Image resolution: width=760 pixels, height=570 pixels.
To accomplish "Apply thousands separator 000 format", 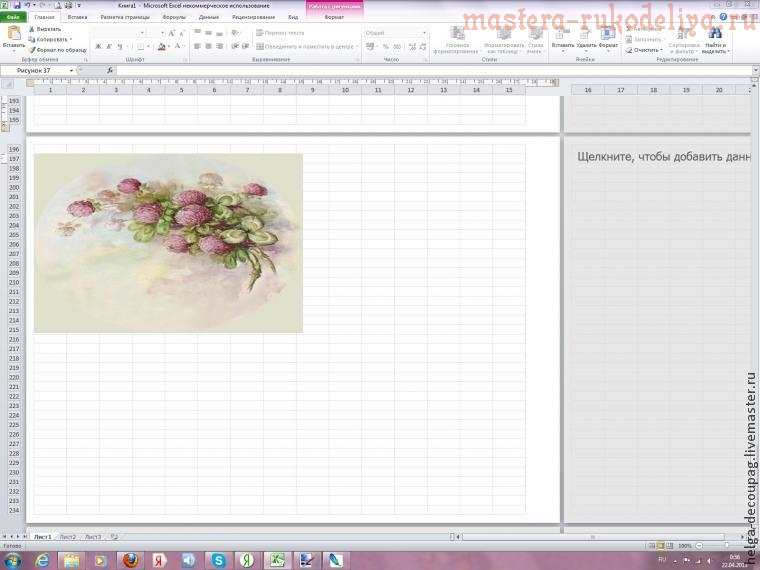I will coord(397,47).
